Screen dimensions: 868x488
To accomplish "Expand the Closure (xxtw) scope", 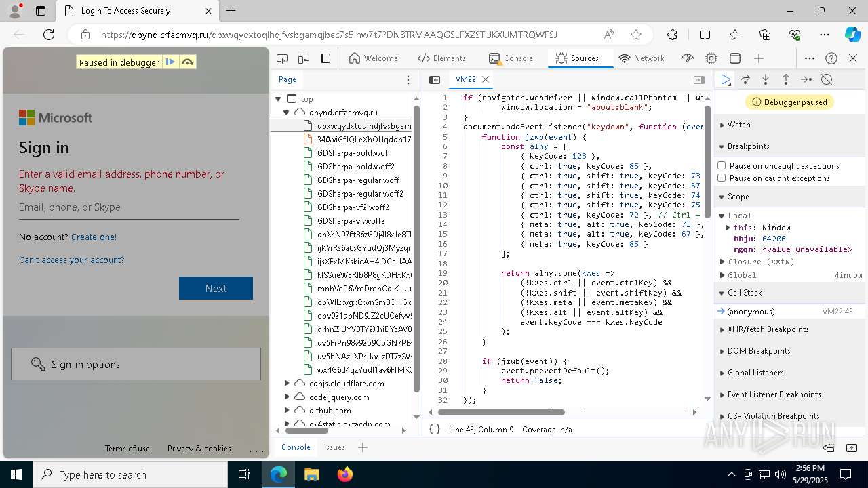I will point(723,262).
